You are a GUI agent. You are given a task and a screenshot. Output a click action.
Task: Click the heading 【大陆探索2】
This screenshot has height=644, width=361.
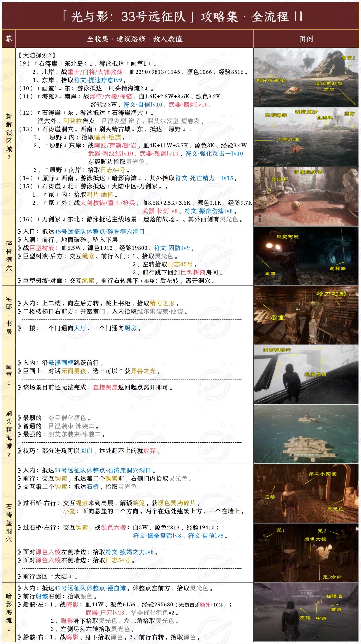(x=37, y=55)
